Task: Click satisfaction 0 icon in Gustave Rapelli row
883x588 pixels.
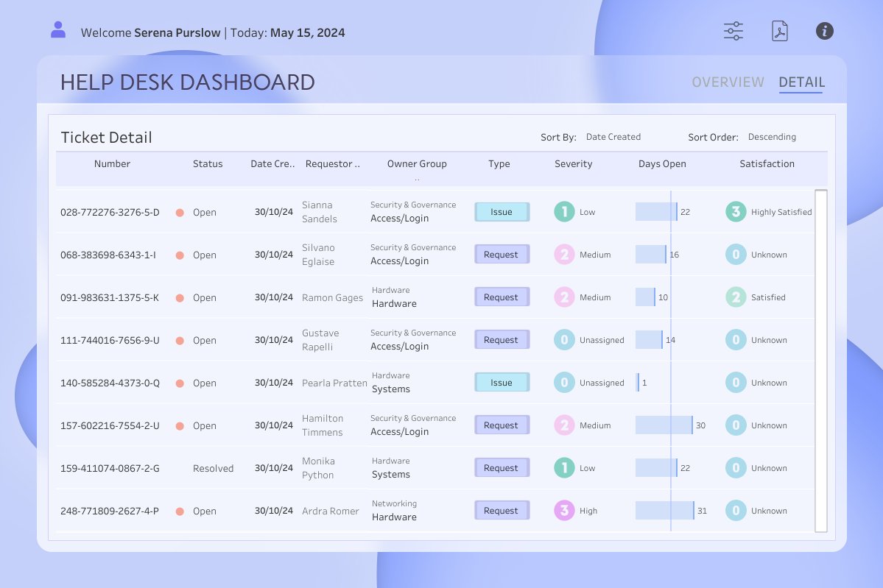Action: [736, 340]
